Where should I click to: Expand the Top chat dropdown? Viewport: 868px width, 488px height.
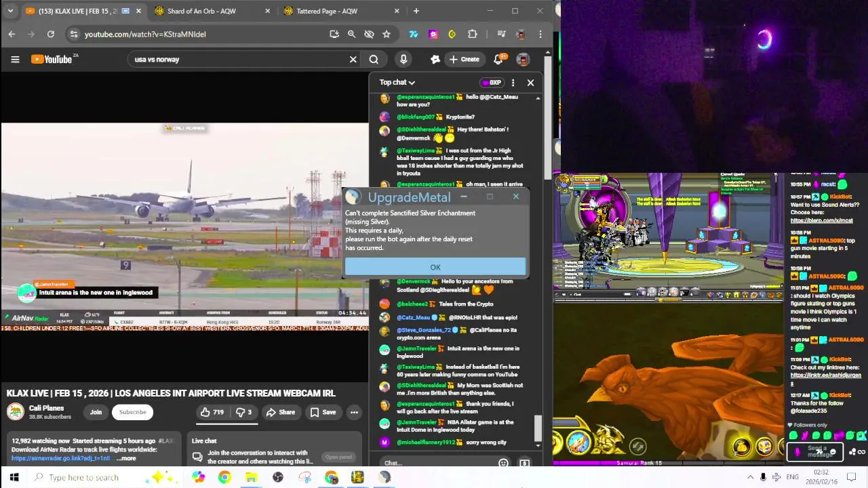(397, 83)
